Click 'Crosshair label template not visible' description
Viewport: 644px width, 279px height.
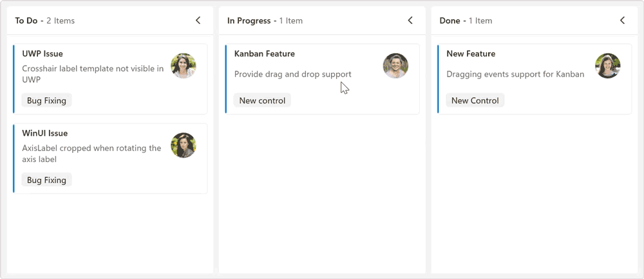(x=93, y=74)
